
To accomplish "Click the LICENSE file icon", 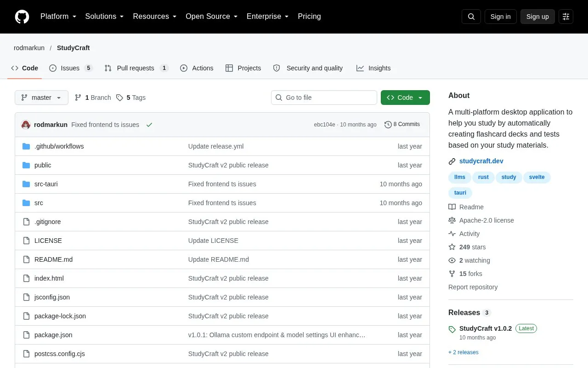I will [26, 241].
